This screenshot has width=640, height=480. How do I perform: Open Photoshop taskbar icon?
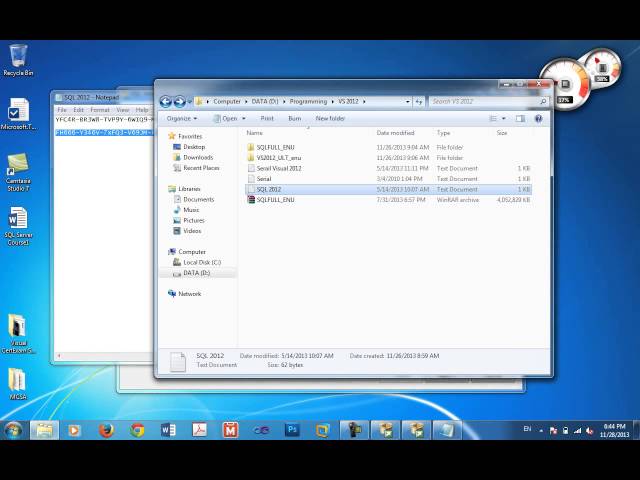(292, 430)
